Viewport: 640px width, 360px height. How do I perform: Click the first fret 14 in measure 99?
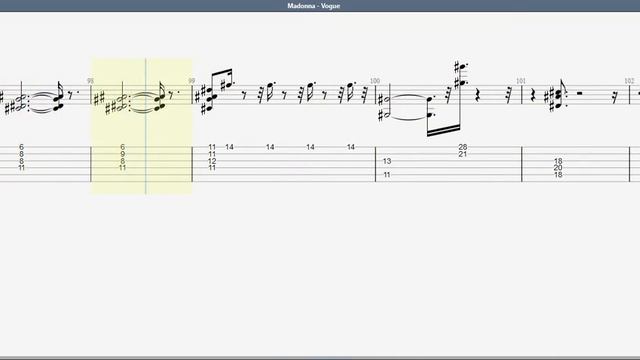click(229, 147)
